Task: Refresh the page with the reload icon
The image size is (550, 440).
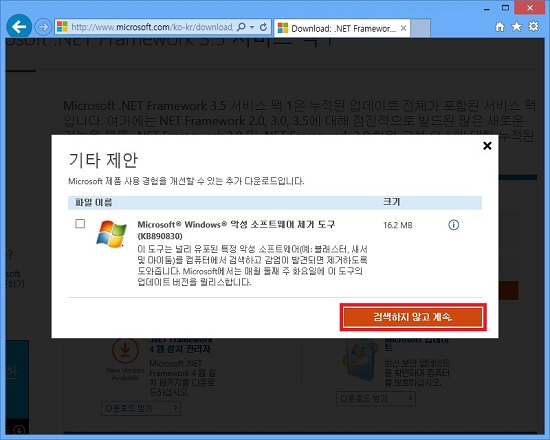Action: point(263,27)
